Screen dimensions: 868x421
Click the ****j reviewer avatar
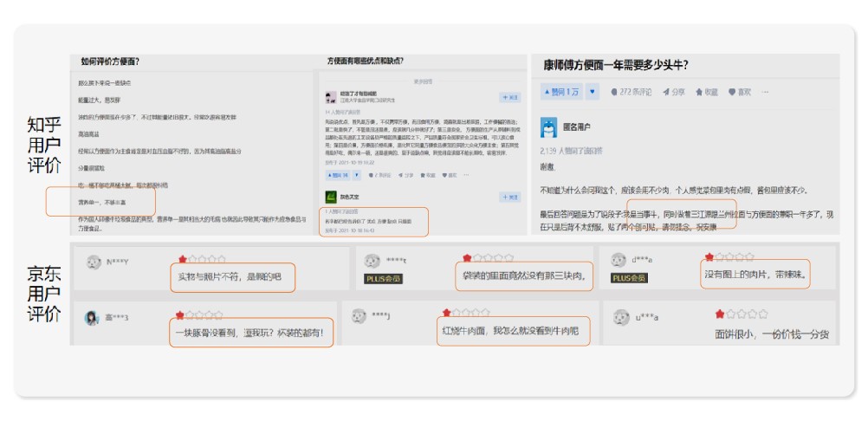pyautogui.click(x=359, y=316)
